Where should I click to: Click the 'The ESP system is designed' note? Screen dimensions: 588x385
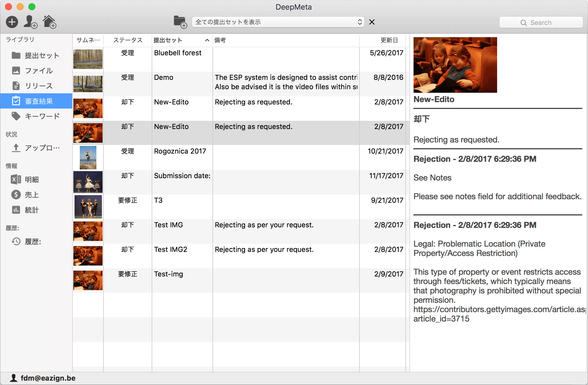click(x=286, y=78)
